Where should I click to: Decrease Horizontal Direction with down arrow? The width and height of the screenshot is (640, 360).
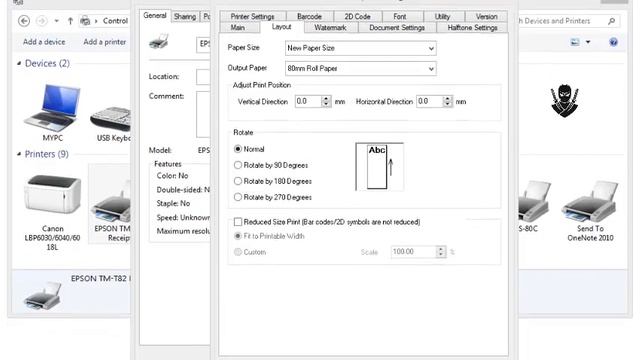(x=447, y=104)
